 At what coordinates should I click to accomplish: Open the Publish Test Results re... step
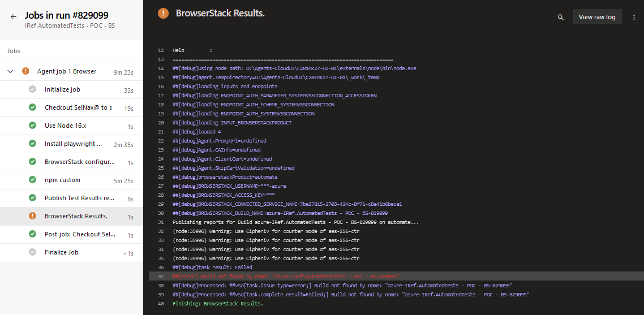click(x=71, y=198)
